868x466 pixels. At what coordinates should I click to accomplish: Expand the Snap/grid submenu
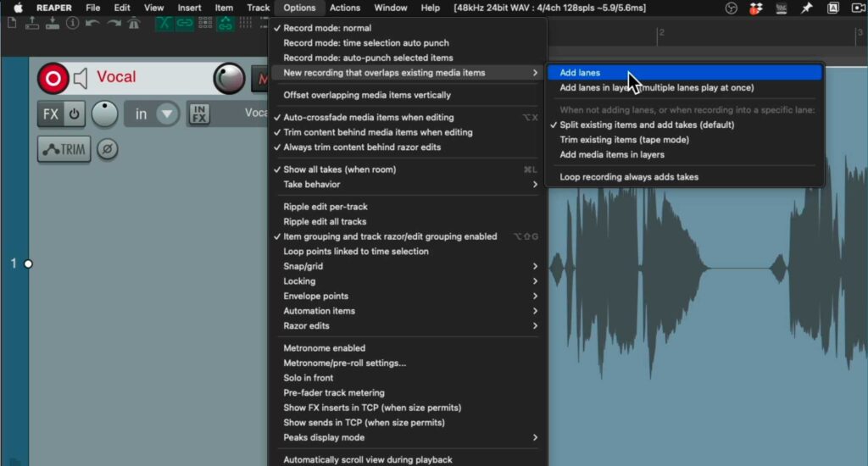408,266
